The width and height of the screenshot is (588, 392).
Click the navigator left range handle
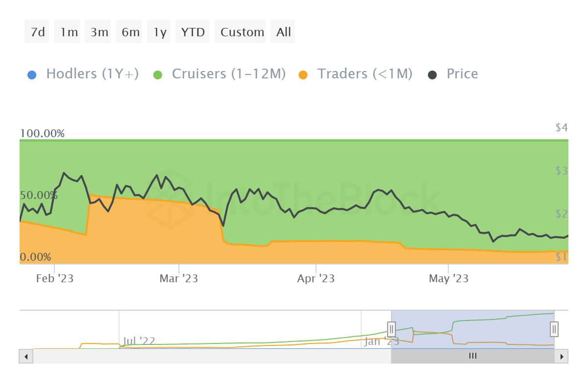point(392,329)
